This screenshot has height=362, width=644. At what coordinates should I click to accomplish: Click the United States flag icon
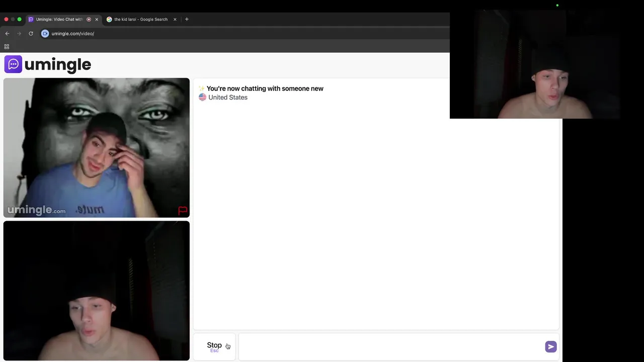coord(202,97)
